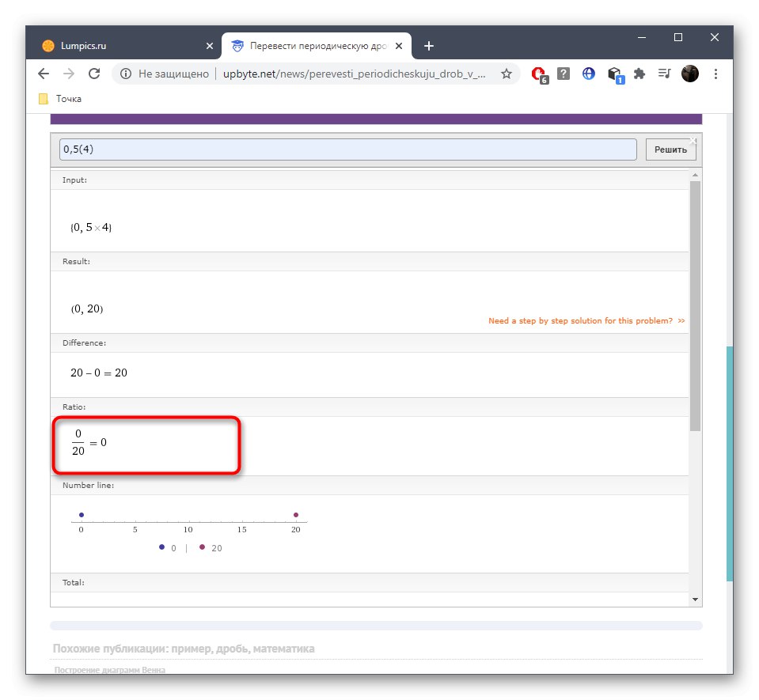Open the blue globe extension icon
The height and width of the screenshot is (700, 759).
point(589,74)
